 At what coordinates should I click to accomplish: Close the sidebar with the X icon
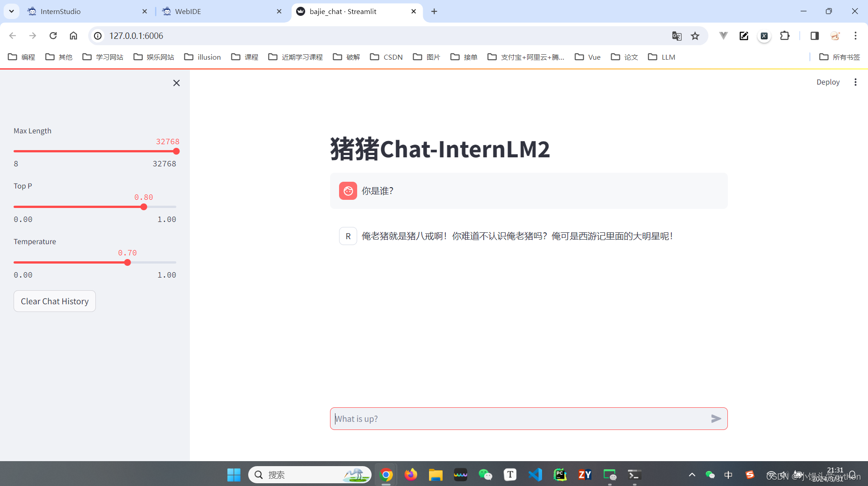click(x=176, y=83)
